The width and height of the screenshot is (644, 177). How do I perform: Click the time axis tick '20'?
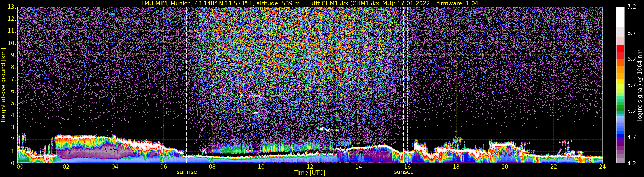pos(505,167)
